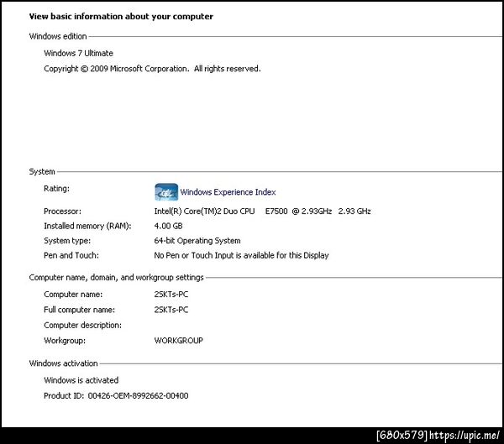Select the 'Installed memory (RAM):' label

[x=87, y=226]
